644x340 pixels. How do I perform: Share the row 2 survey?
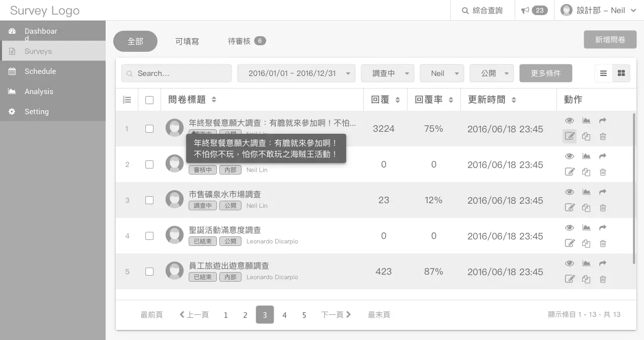[603, 156]
